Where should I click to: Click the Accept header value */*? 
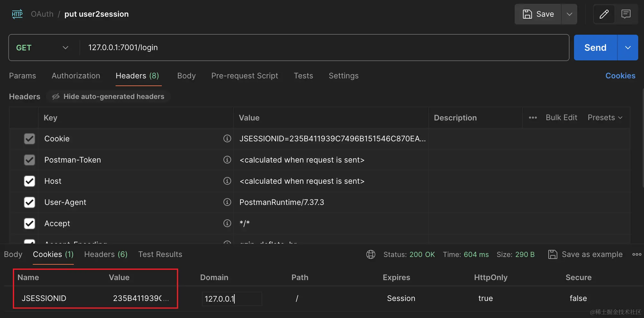[245, 224]
